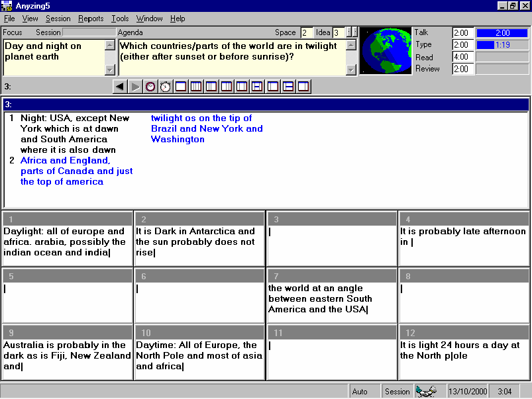Select the layout icon with full-width horizontal split
The height and width of the screenshot is (399, 532).
pyautogui.click(x=288, y=87)
